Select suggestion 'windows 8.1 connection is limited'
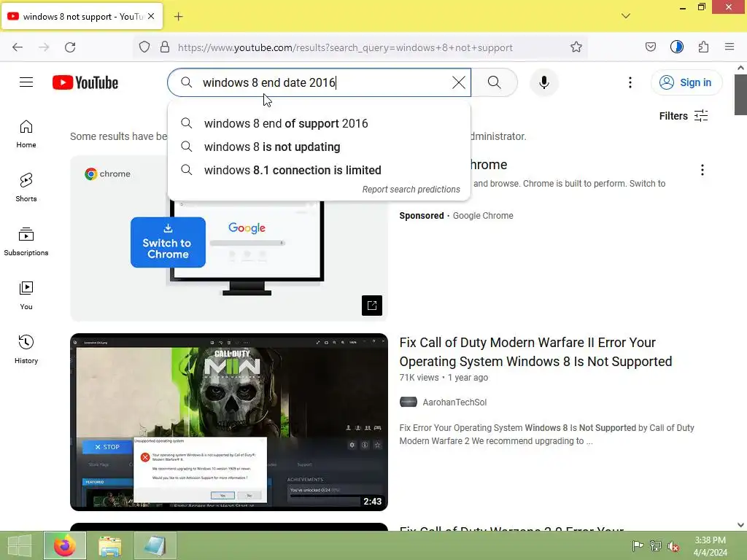Screen dimensions: 747x560 click(320, 170)
